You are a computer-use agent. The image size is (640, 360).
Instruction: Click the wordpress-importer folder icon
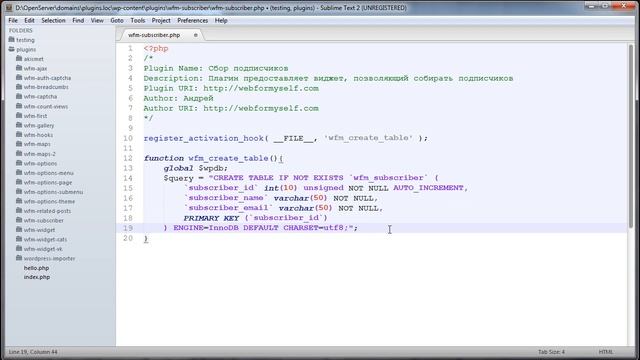coord(19,258)
